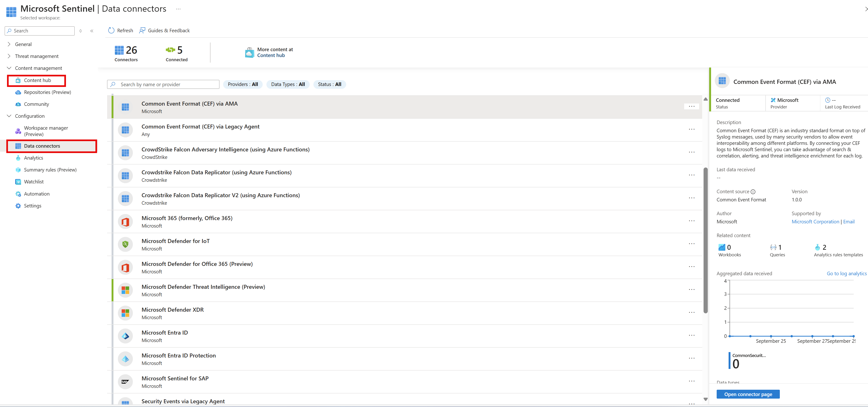Click the Microsoft 365 Office icon

125,221
